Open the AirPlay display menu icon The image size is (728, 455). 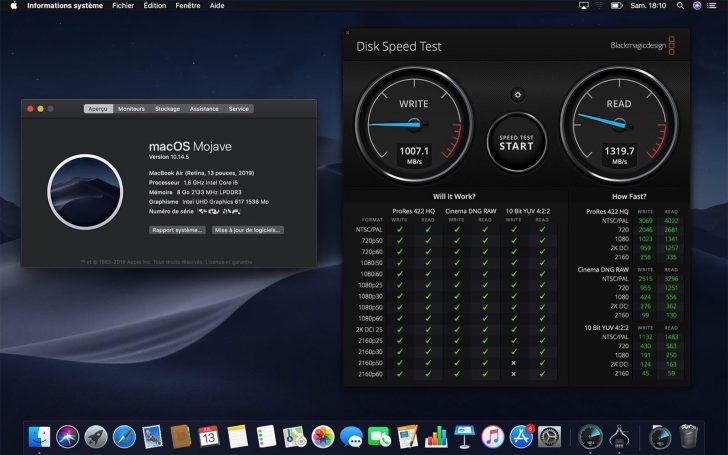[584, 6]
